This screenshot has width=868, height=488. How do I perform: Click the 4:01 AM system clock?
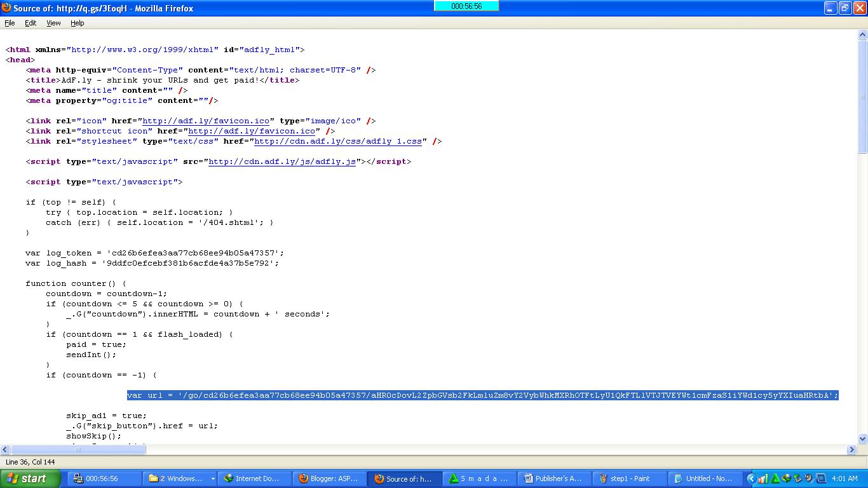[x=845, y=478]
